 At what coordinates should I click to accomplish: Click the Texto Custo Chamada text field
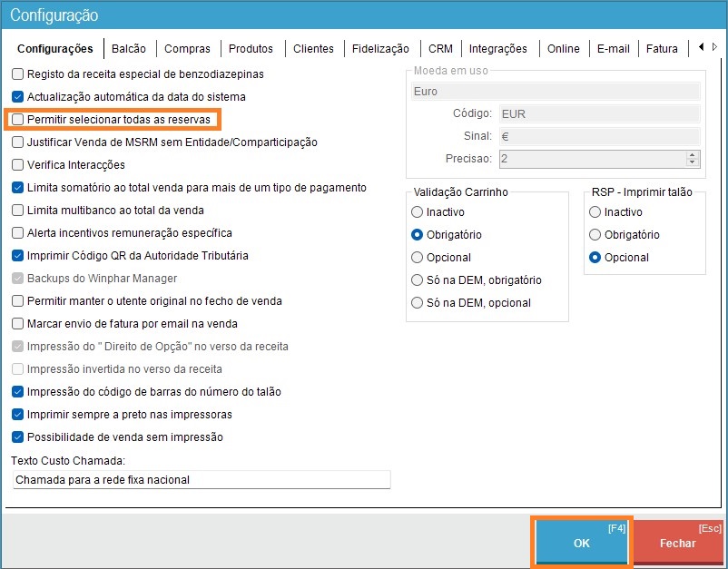tap(201, 479)
